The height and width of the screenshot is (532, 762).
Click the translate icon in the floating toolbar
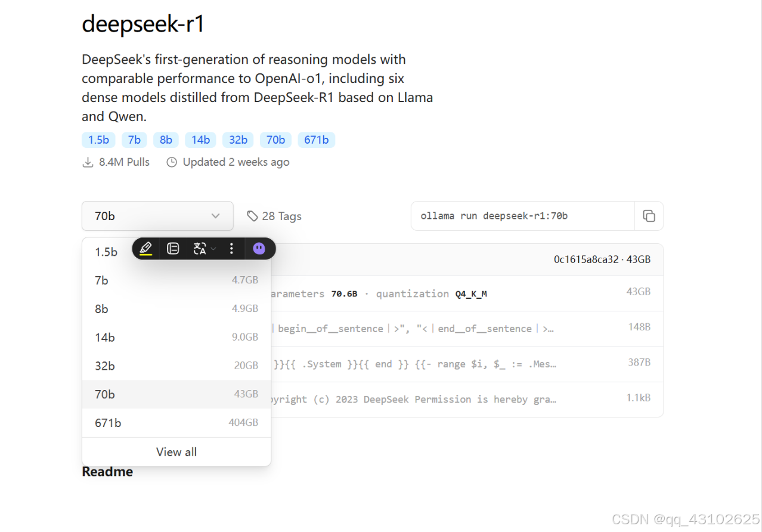click(200, 248)
